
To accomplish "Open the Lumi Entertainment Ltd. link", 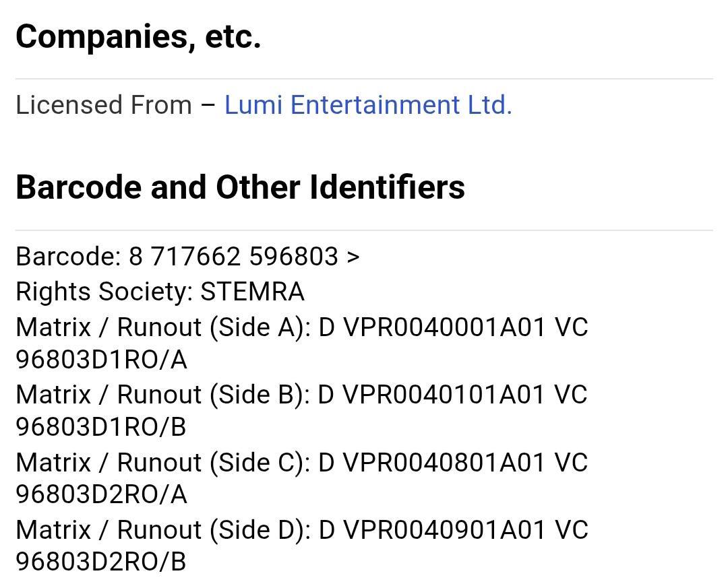I will click(x=368, y=105).
